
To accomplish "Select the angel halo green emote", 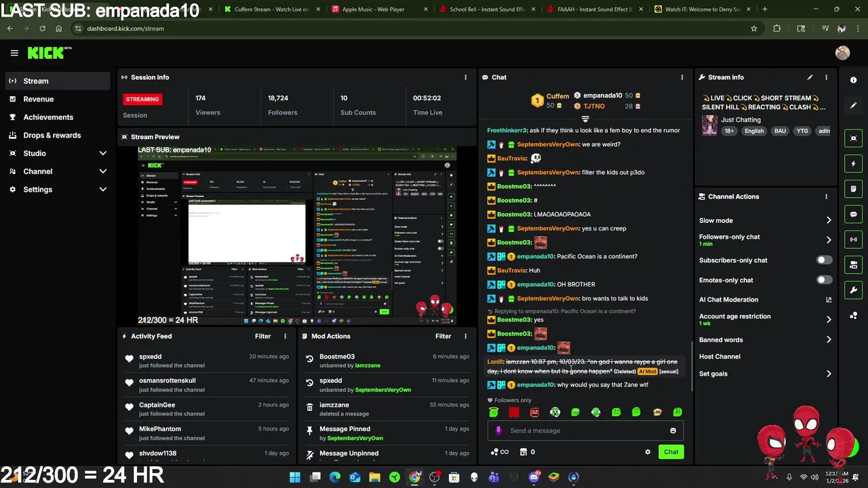I will (x=494, y=412).
